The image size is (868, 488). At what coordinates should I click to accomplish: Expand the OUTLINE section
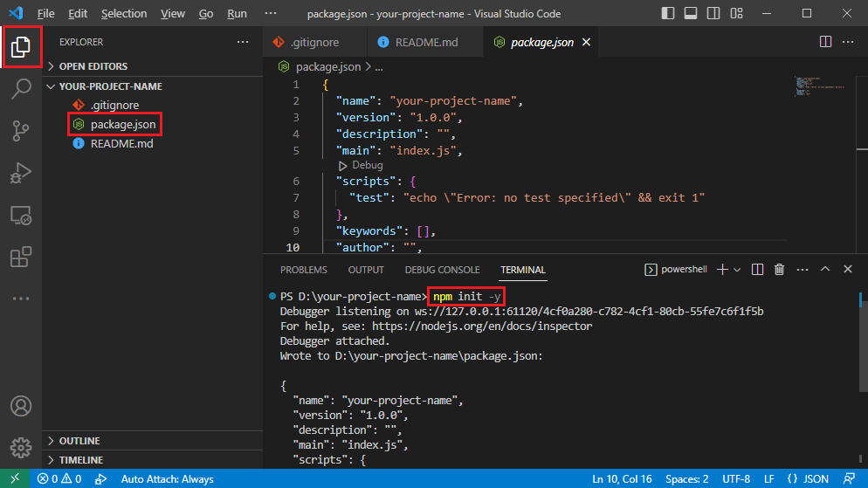(79, 441)
